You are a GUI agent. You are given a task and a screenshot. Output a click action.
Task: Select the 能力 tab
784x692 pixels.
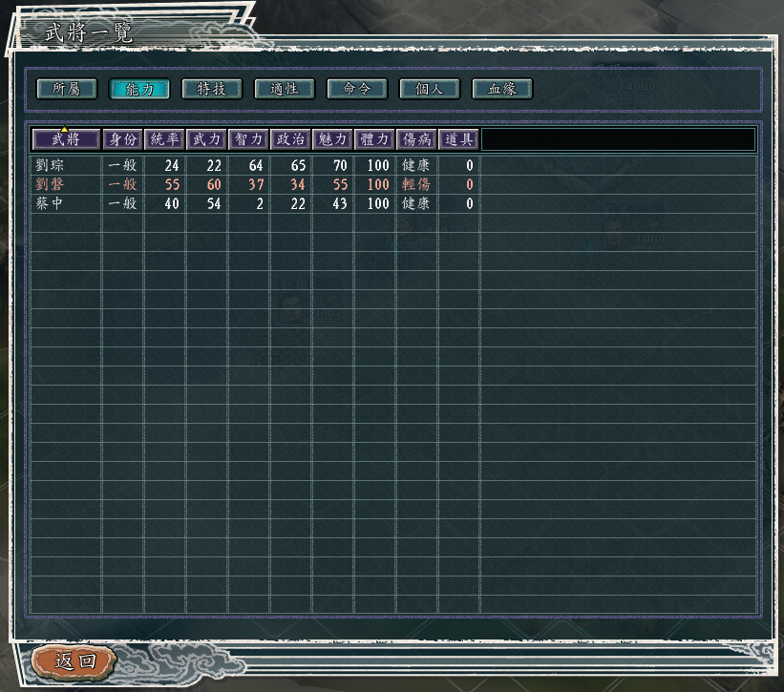tap(139, 89)
